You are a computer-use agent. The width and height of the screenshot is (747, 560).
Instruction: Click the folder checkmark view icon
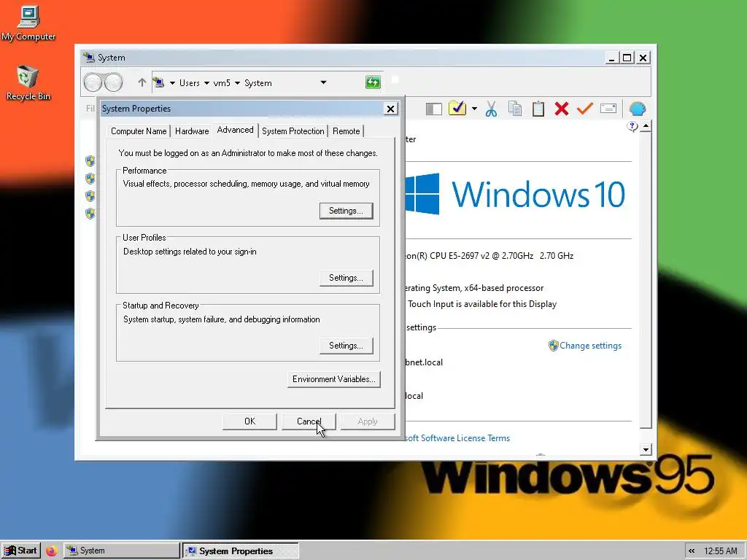[x=457, y=108]
